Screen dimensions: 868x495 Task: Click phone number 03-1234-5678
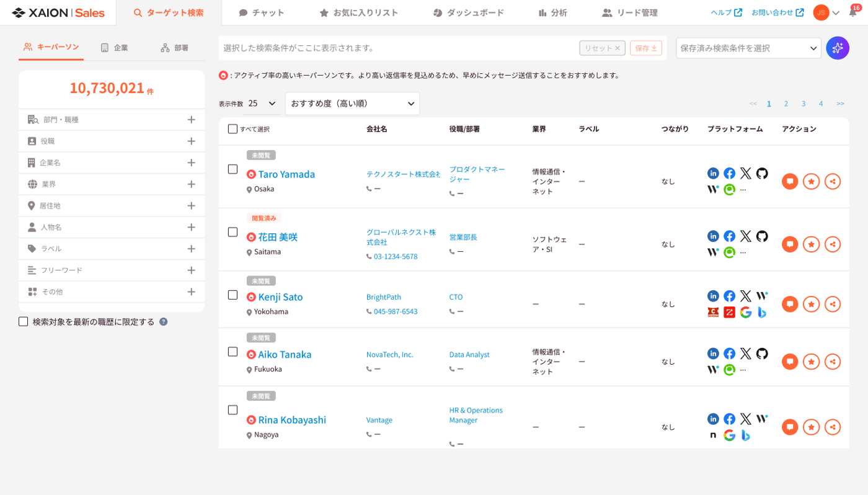[396, 256]
